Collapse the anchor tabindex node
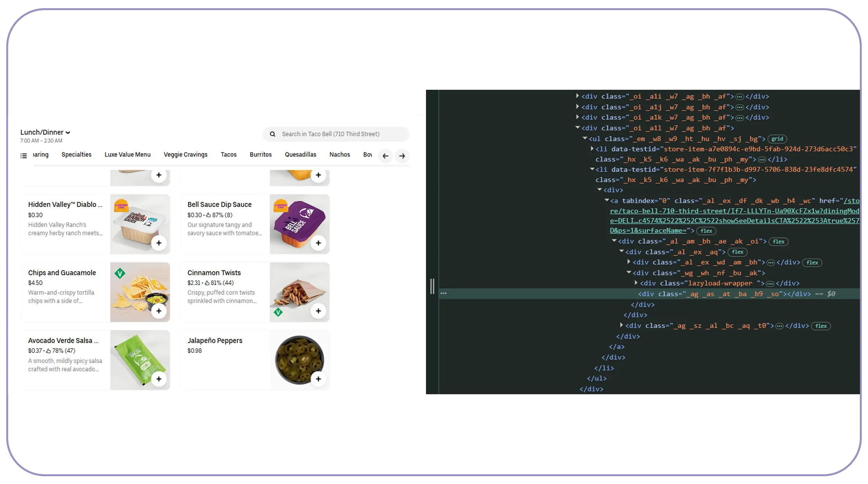This screenshot has height=484, width=868. click(607, 200)
